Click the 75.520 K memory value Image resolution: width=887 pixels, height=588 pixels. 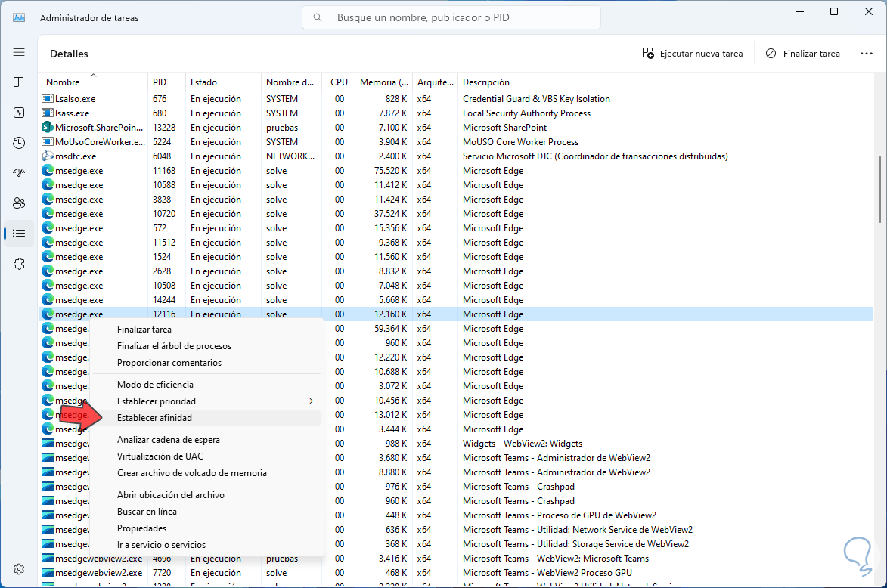[x=390, y=170]
